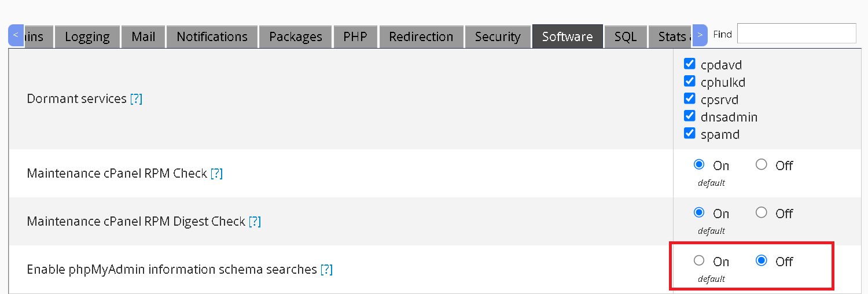
Task: Disable dnsadmin dormant service checkbox
Action: pyautogui.click(x=689, y=116)
